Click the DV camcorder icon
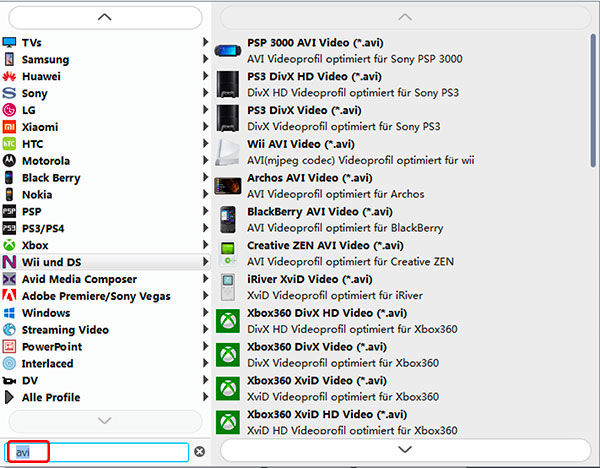Viewport: 600px width, 468px height. [9, 380]
